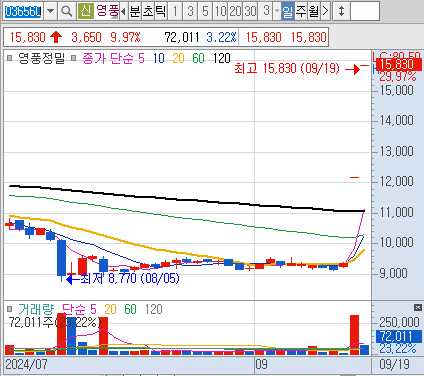This screenshot has height=376, width=424.
Task: Click the up-down double arrow button
Action: [341, 12]
